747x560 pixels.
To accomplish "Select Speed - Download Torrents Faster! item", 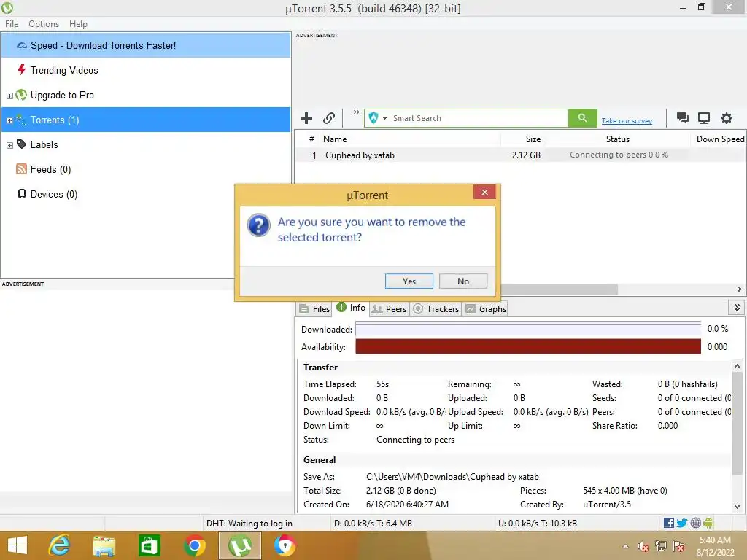I will click(x=146, y=45).
